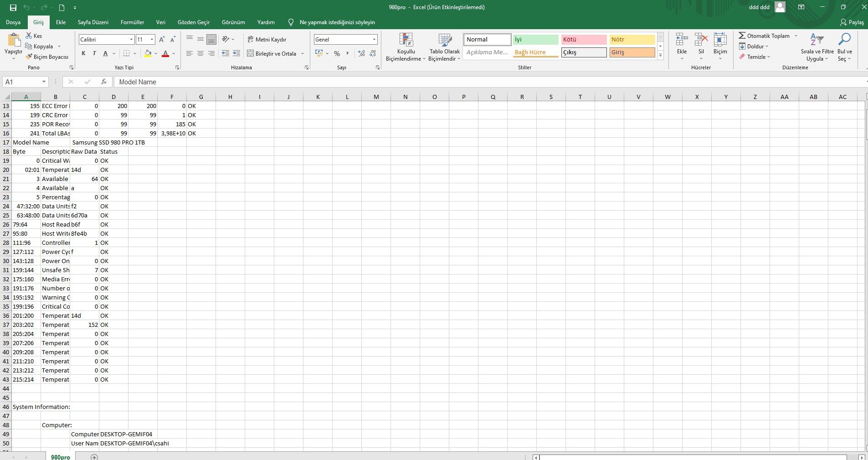
Task: Cut the selection with Kes
Action: coord(34,36)
